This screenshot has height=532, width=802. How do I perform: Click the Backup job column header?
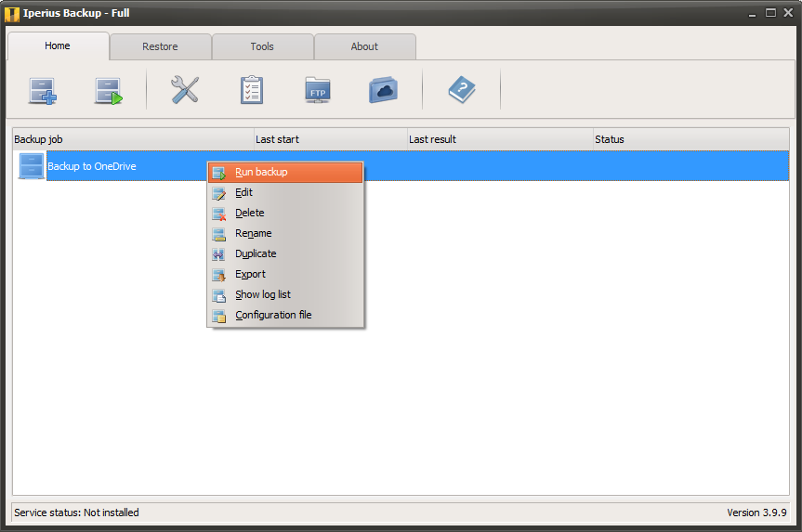[133, 139]
